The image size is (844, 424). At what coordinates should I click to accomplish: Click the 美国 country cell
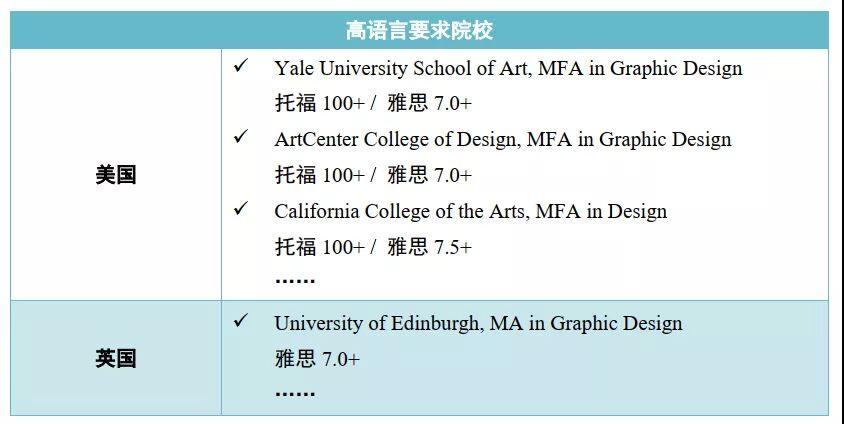(116, 175)
